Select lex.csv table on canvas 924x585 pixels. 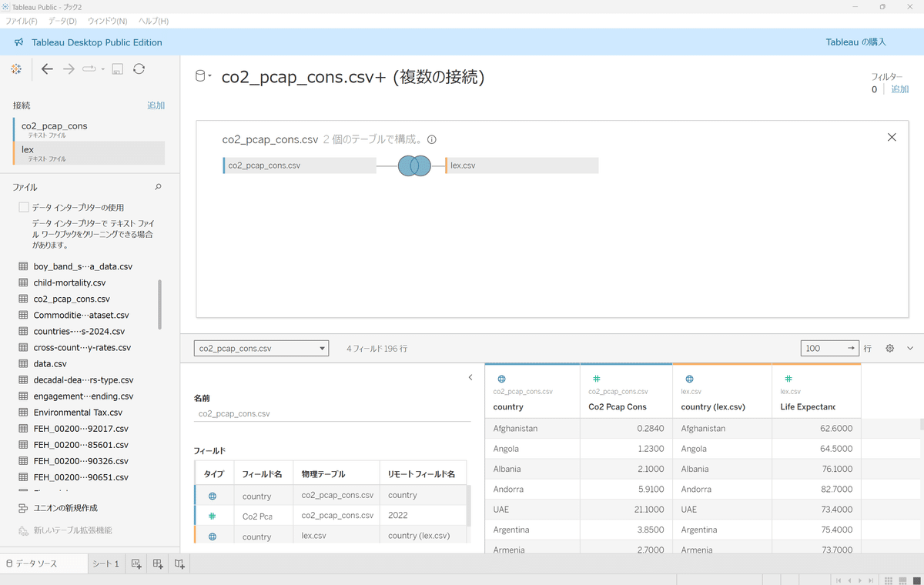tap(521, 165)
